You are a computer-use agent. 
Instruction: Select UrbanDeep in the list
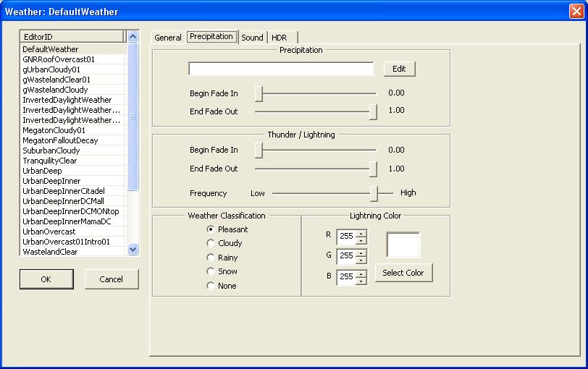(x=72, y=171)
